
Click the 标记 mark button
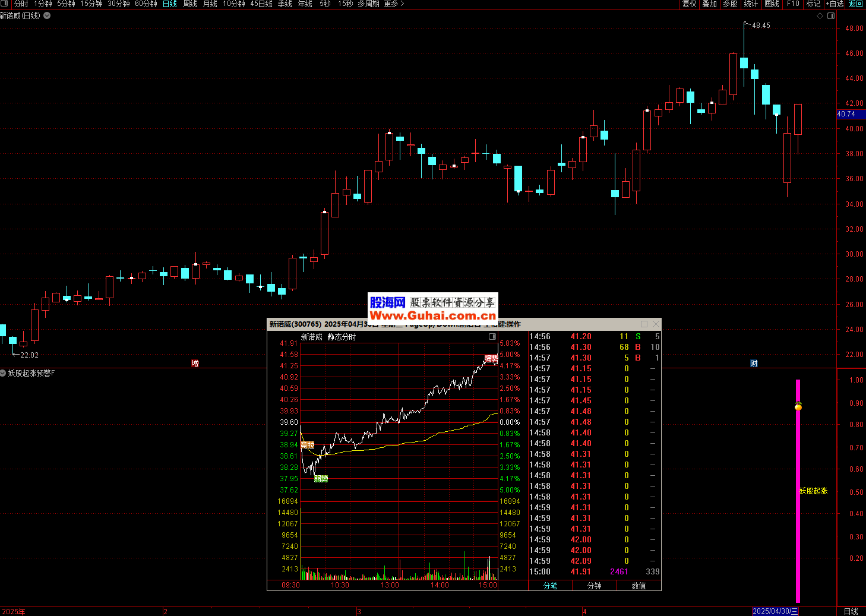point(813,4)
